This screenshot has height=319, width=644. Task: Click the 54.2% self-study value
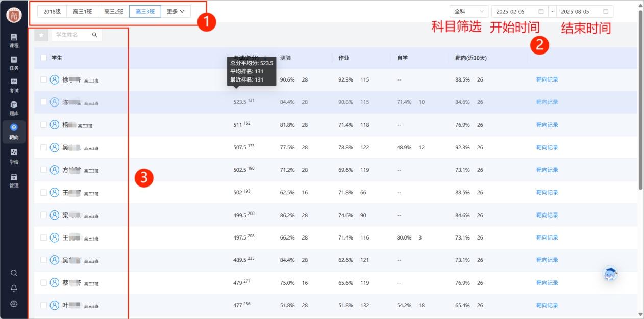pyautogui.click(x=404, y=305)
